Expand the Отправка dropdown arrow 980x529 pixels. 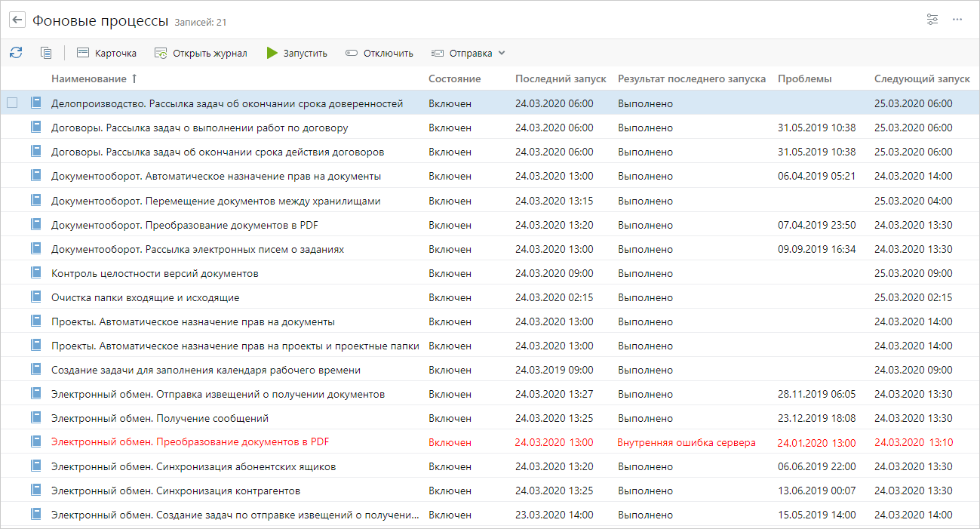(x=502, y=53)
